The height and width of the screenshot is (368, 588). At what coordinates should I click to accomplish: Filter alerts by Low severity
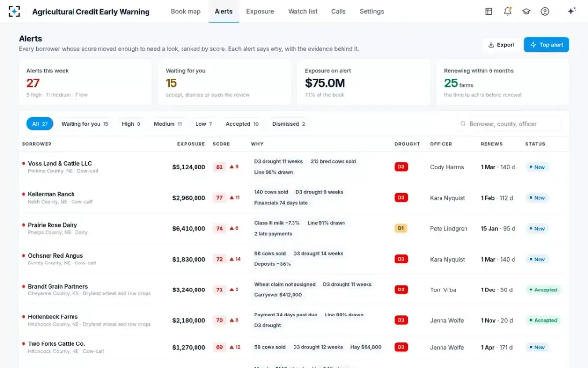pos(204,124)
